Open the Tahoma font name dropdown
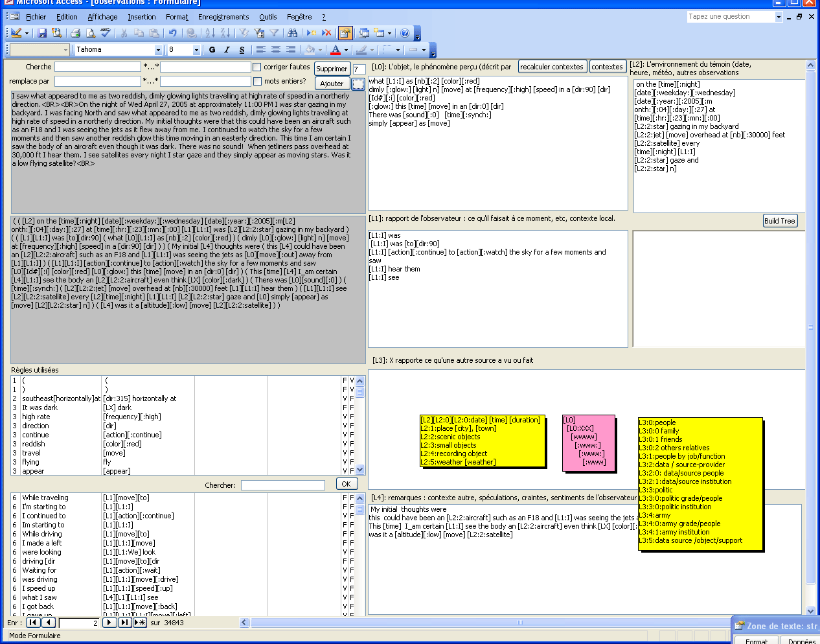The height and width of the screenshot is (644, 820). click(158, 50)
